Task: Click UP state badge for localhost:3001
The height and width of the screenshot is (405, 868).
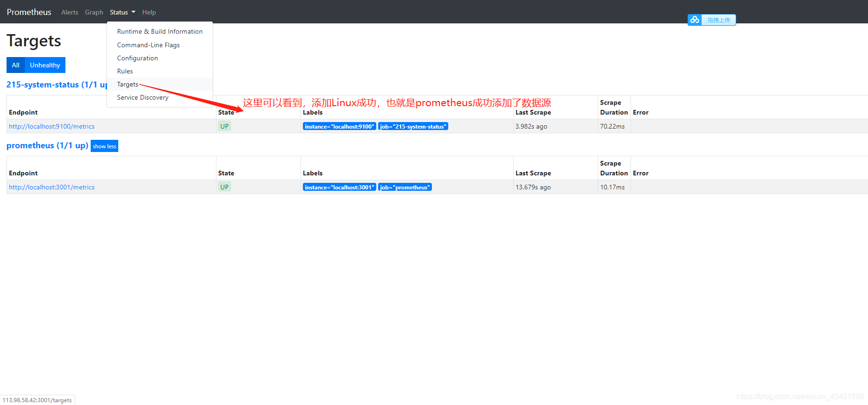Action: pyautogui.click(x=224, y=187)
